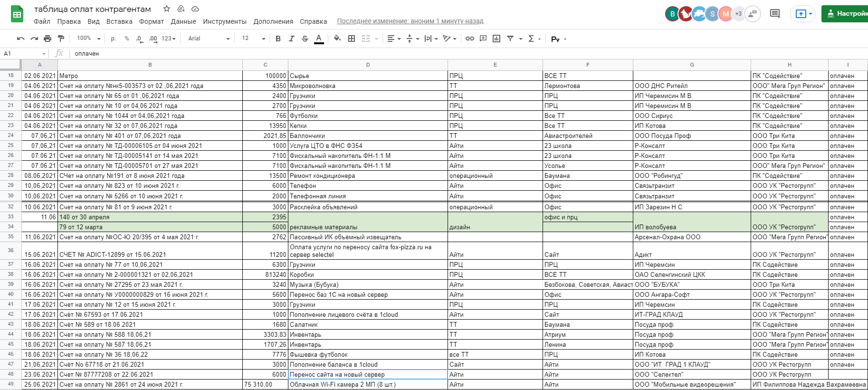Screen dimensions: 868x390
Task: Open the 'Последнее изменение' version history link
Action: tap(410, 21)
